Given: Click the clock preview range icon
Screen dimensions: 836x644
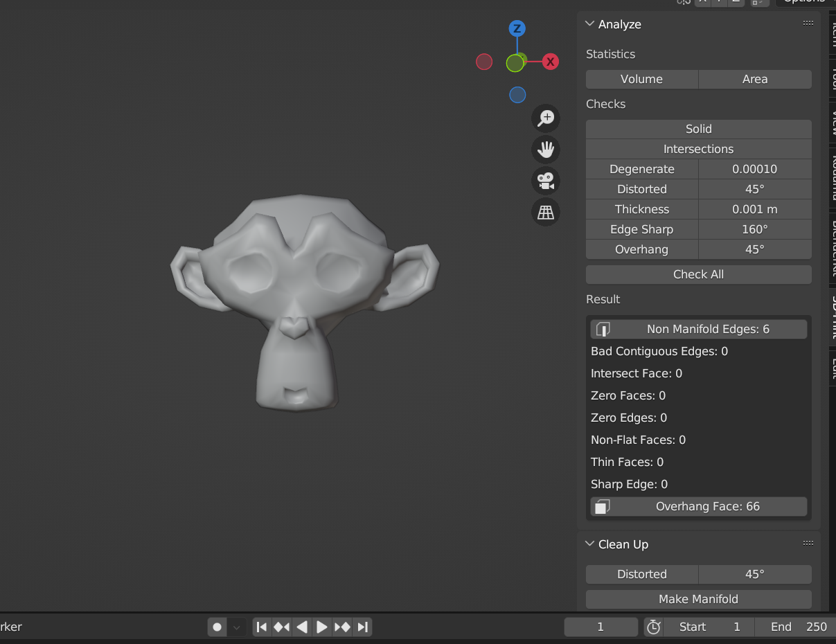Looking at the screenshot, I should [x=653, y=627].
